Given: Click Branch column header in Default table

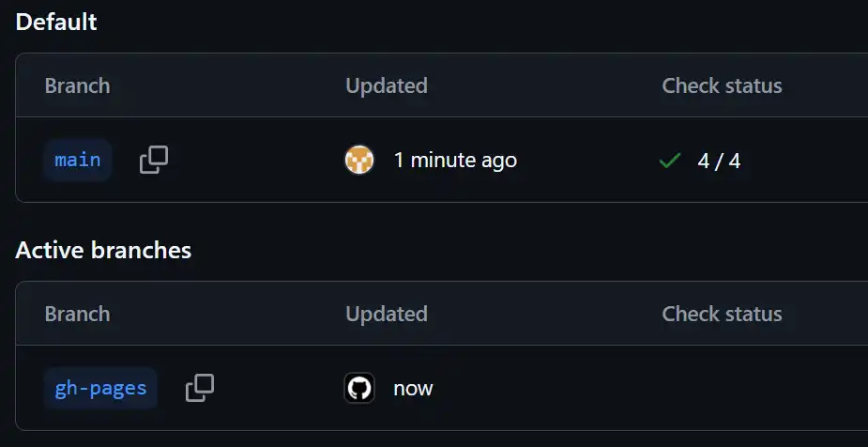Looking at the screenshot, I should pos(77,85).
